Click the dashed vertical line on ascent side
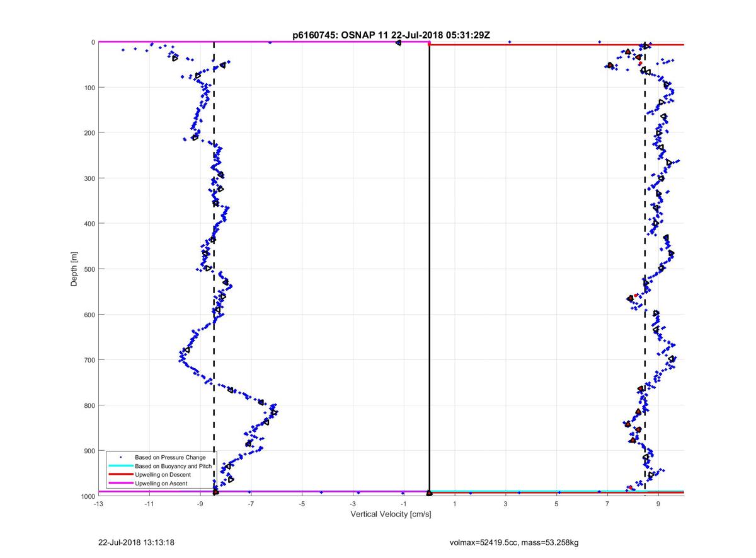The width and height of the screenshot is (756, 558). coord(214,269)
